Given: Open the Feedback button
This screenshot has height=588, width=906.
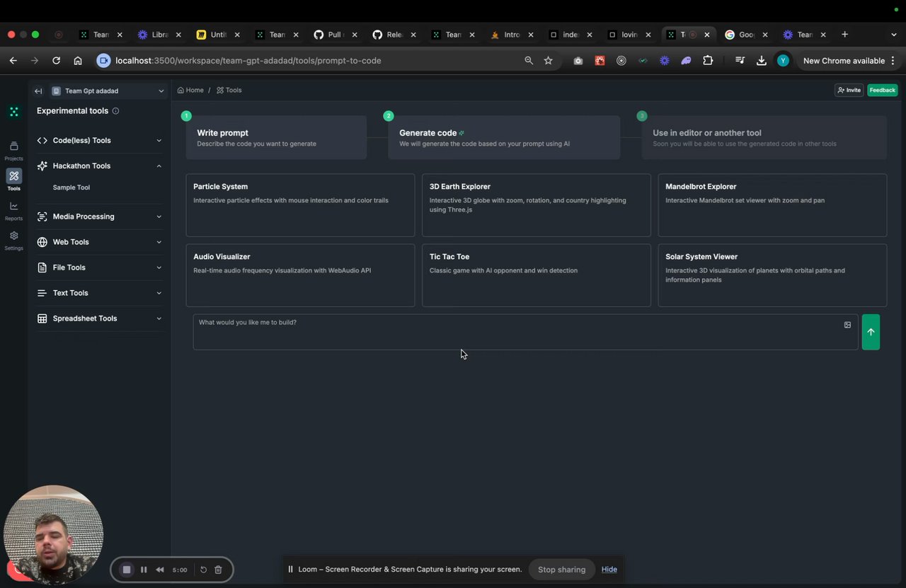Looking at the screenshot, I should [882, 91].
